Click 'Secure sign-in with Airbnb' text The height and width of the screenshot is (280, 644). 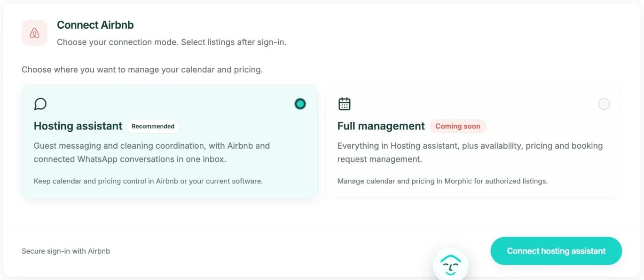(x=66, y=251)
